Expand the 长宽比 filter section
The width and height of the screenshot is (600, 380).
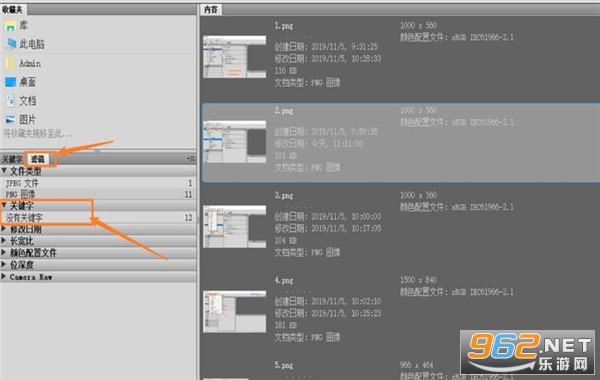tap(4, 241)
